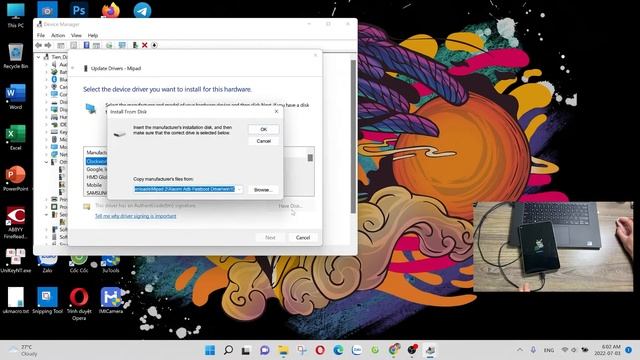
Task: Select Snipping Tool desktop shortcut
Action: 47,301
